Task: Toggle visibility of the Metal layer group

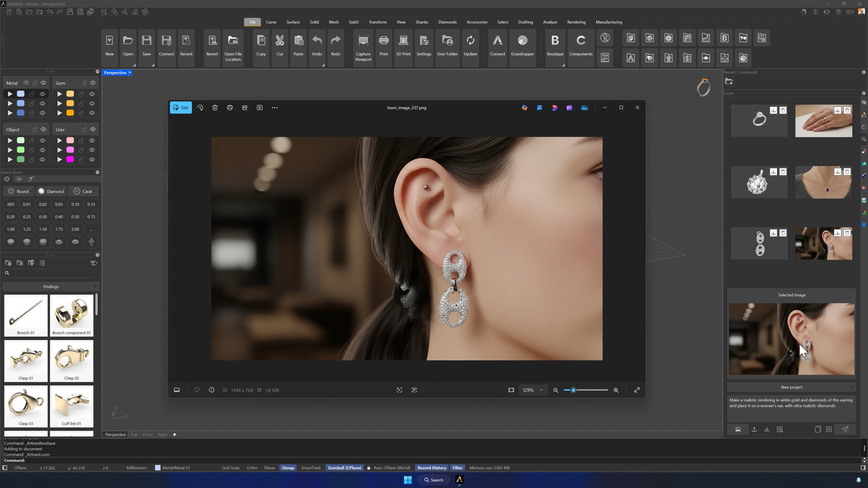Action: (x=43, y=83)
